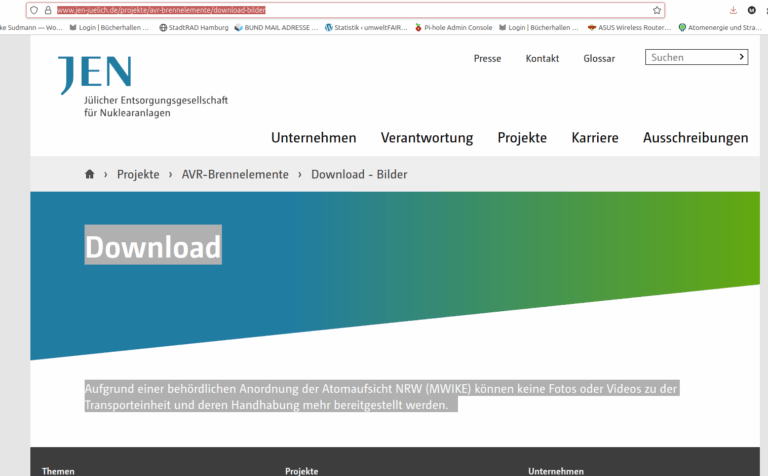Viewport: 768px width, 476px height.
Task: Open the StadtRAD Hamburg bookmark
Action: coord(194,27)
